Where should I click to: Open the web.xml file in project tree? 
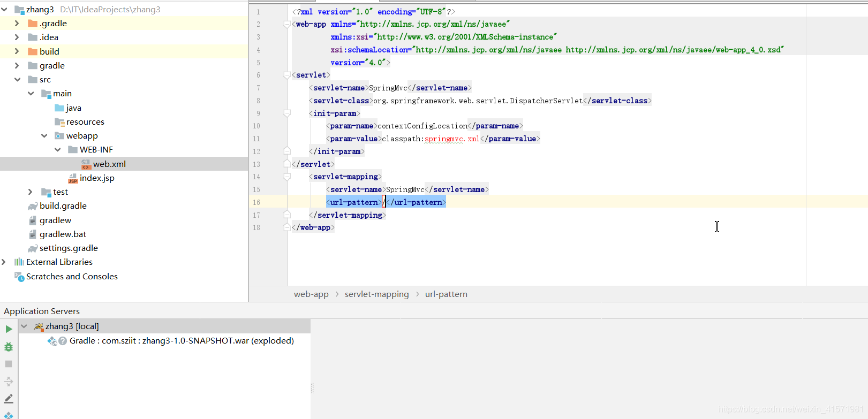click(109, 164)
